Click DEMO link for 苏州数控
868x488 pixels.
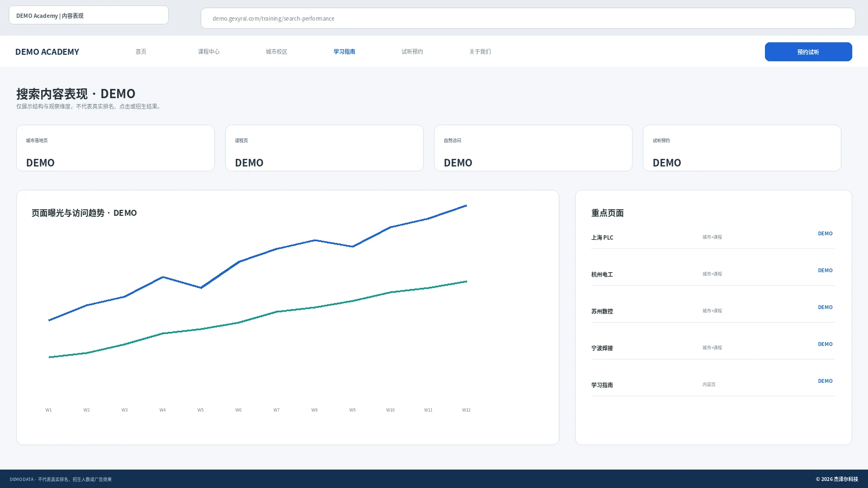point(825,307)
